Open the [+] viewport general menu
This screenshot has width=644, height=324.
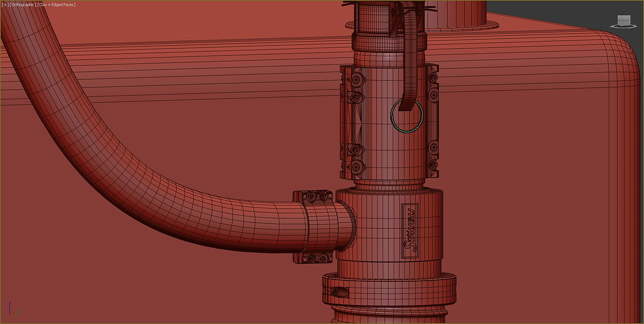(x=6, y=4)
